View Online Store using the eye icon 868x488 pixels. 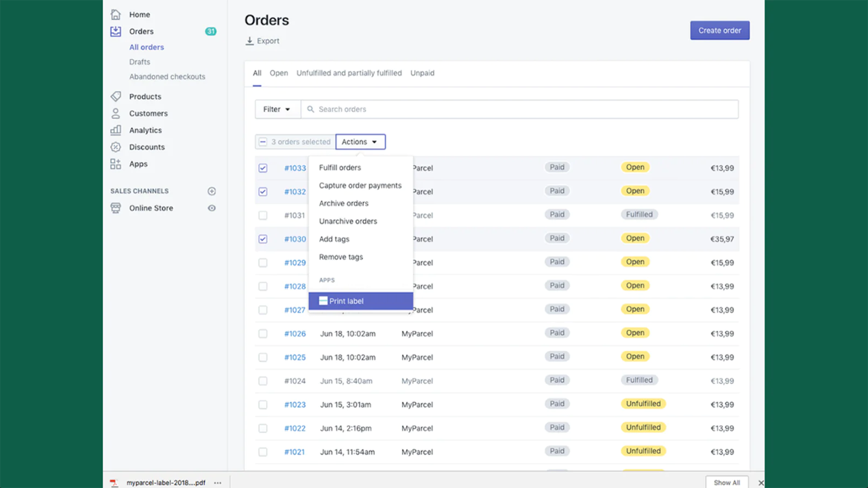212,208
